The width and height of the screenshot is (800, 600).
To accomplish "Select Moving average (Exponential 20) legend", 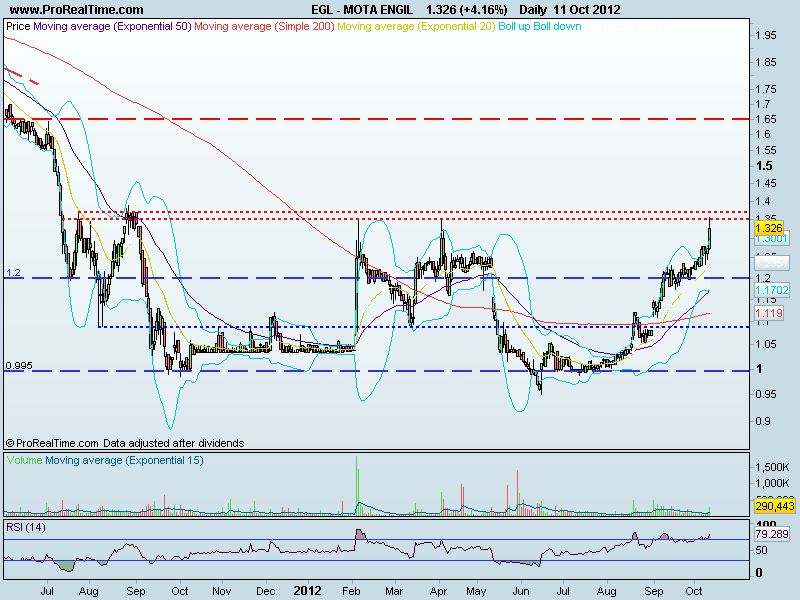I will 416,27.
